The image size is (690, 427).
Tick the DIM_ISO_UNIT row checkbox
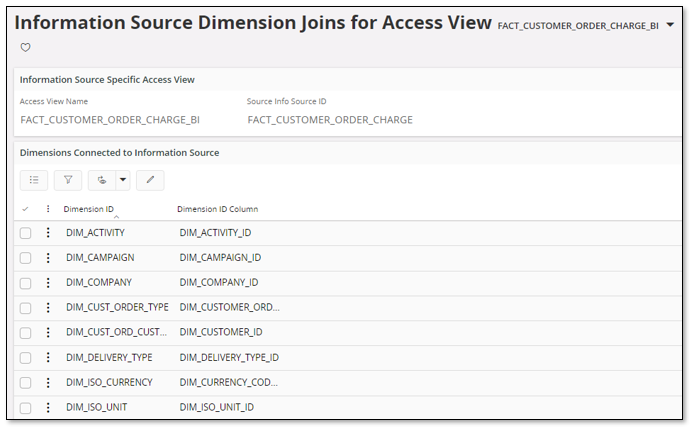[26, 408]
